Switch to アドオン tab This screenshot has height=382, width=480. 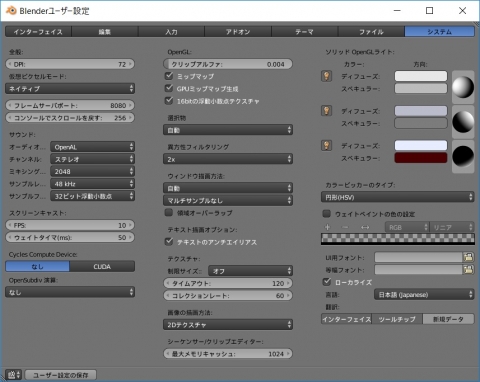point(238,32)
